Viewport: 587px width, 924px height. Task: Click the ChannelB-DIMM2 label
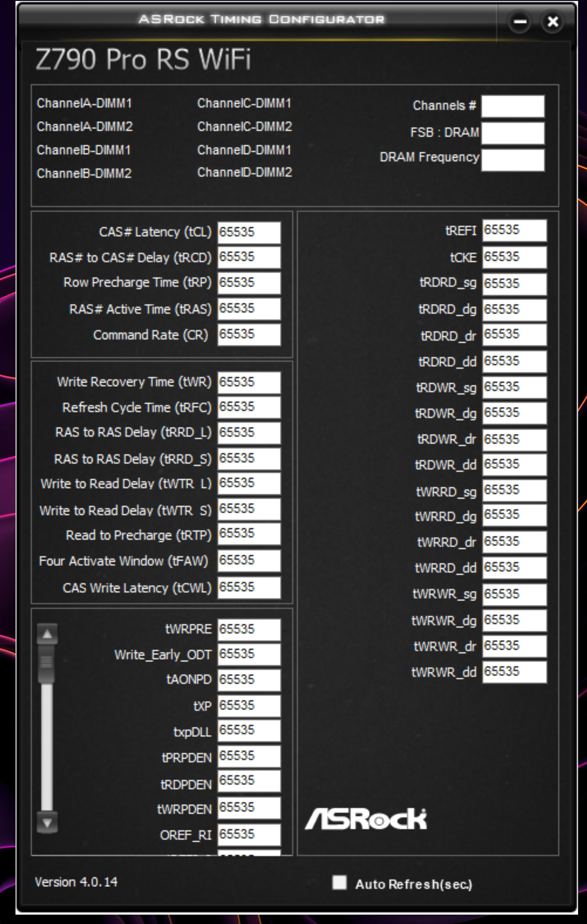pos(84,173)
